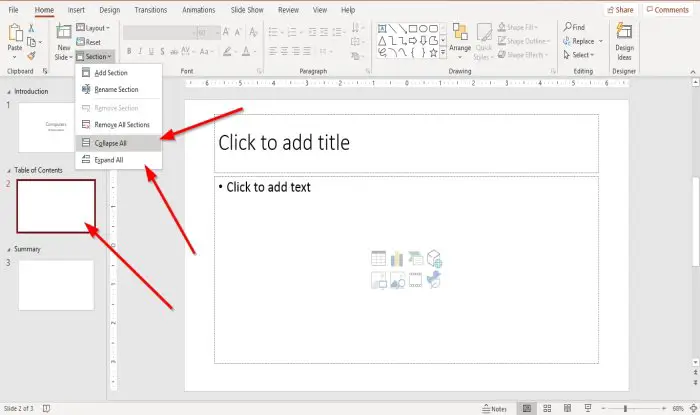The width and height of the screenshot is (700, 415).
Task: Click Insert Table icon in placeholder
Action: point(379,258)
